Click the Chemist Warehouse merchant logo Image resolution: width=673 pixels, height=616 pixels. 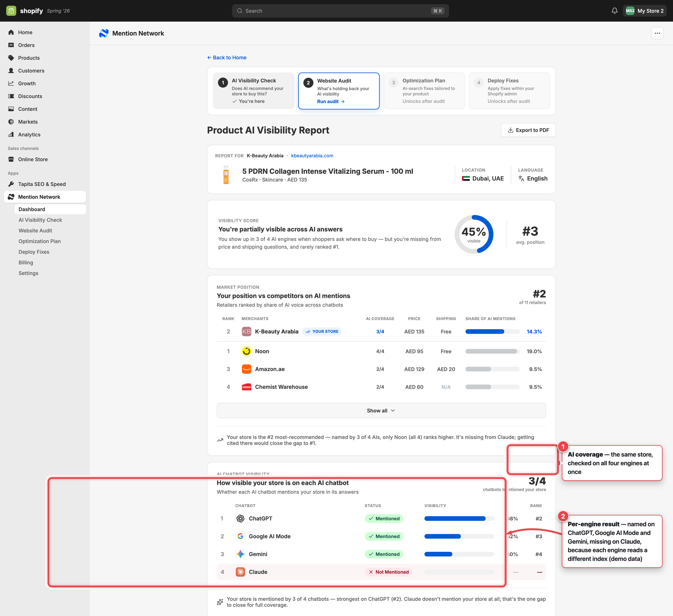[247, 387]
